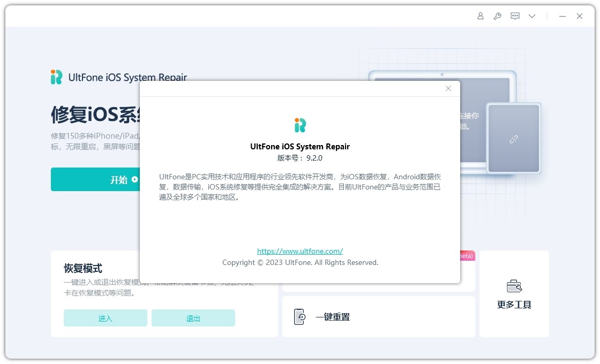
Task: Click the green 开始 start button
Action: point(95,179)
